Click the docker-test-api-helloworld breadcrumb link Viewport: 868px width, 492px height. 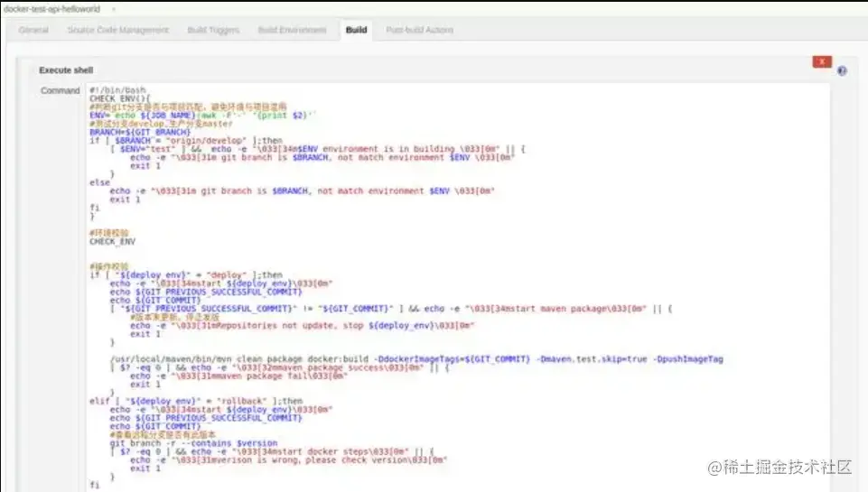(52, 9)
